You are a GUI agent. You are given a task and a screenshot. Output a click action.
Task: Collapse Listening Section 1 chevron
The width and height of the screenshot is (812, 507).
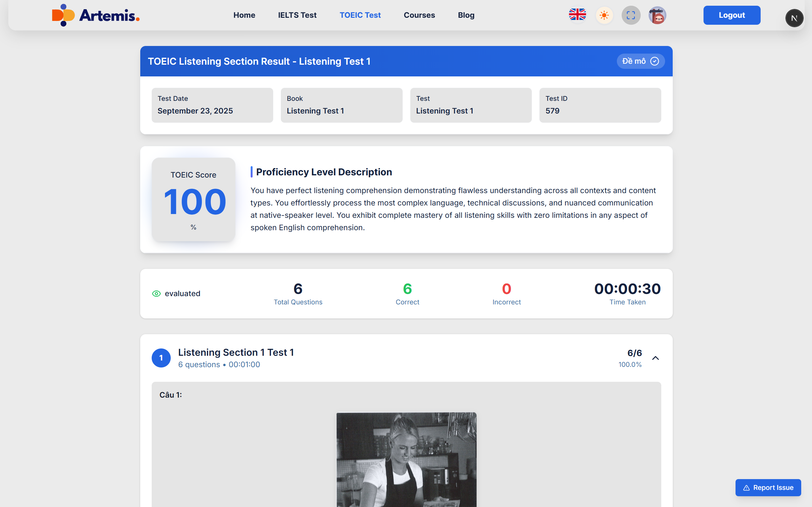point(655,358)
